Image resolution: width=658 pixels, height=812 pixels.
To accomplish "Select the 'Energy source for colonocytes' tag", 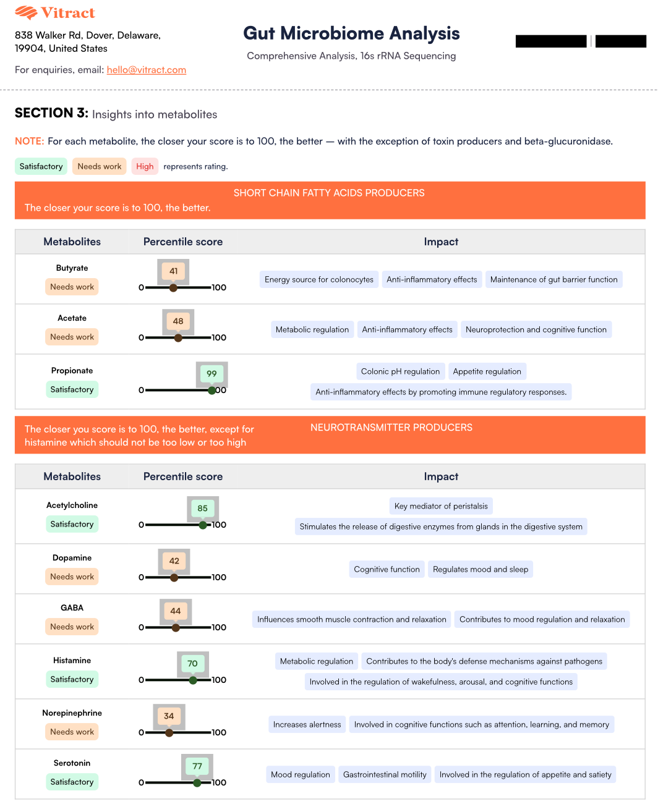I will coord(319,279).
